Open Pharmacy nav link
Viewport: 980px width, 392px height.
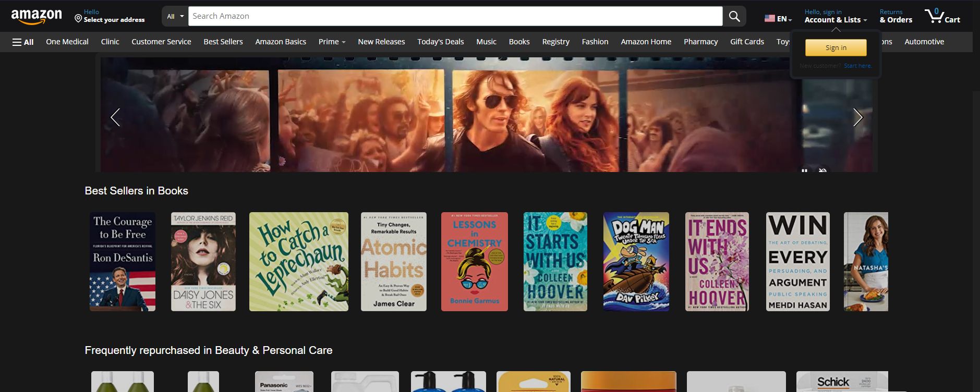[x=700, y=42]
